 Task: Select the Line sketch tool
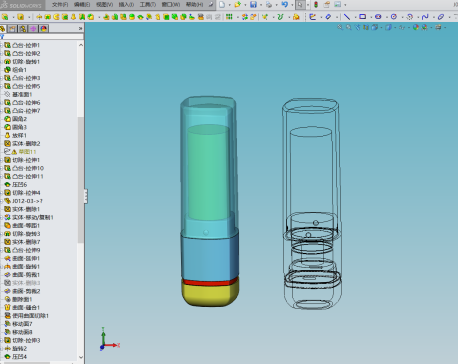(347, 17)
